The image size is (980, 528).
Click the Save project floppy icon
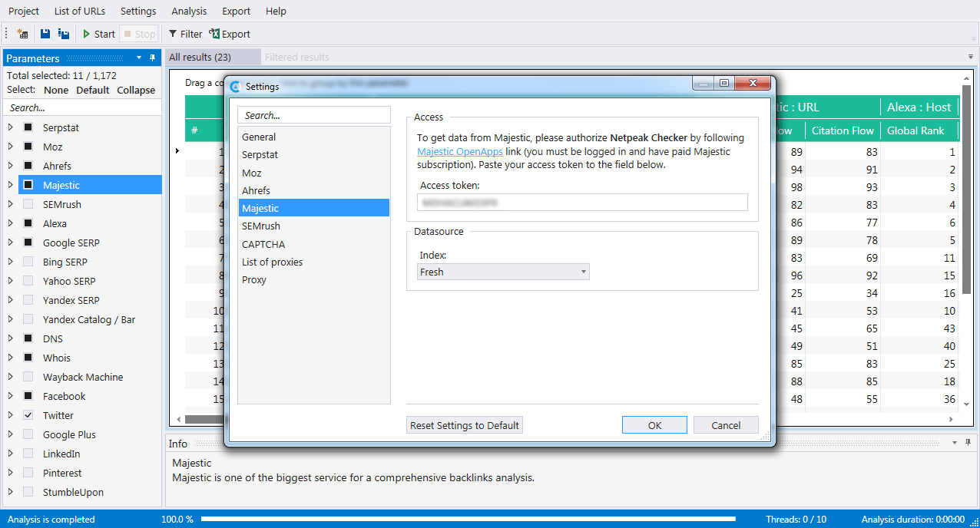click(x=45, y=34)
